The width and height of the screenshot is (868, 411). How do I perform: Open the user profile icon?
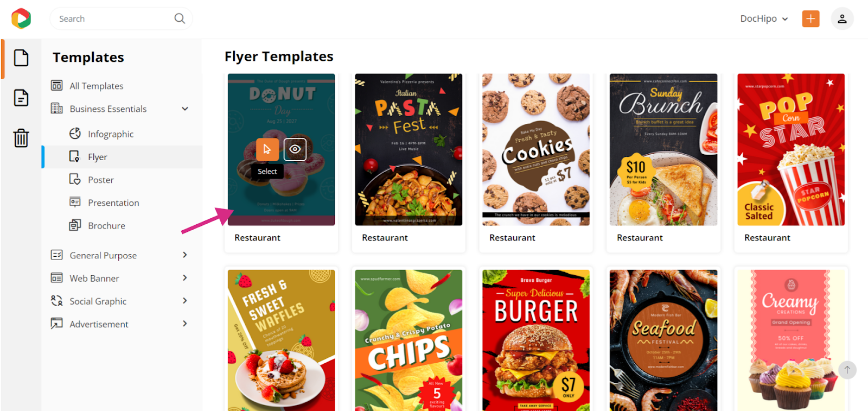(x=842, y=18)
